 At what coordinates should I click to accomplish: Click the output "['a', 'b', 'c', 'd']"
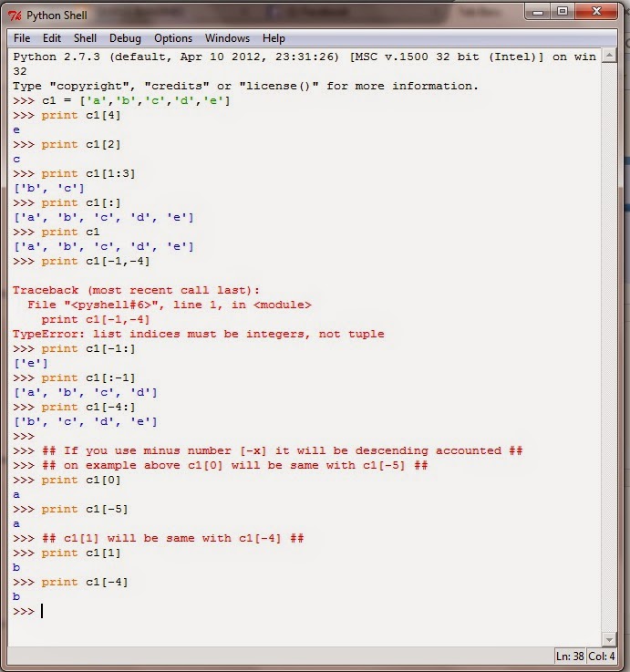(86, 392)
